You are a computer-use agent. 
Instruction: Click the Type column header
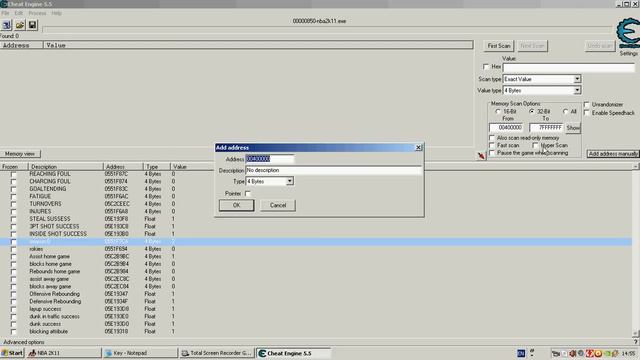tap(157, 167)
